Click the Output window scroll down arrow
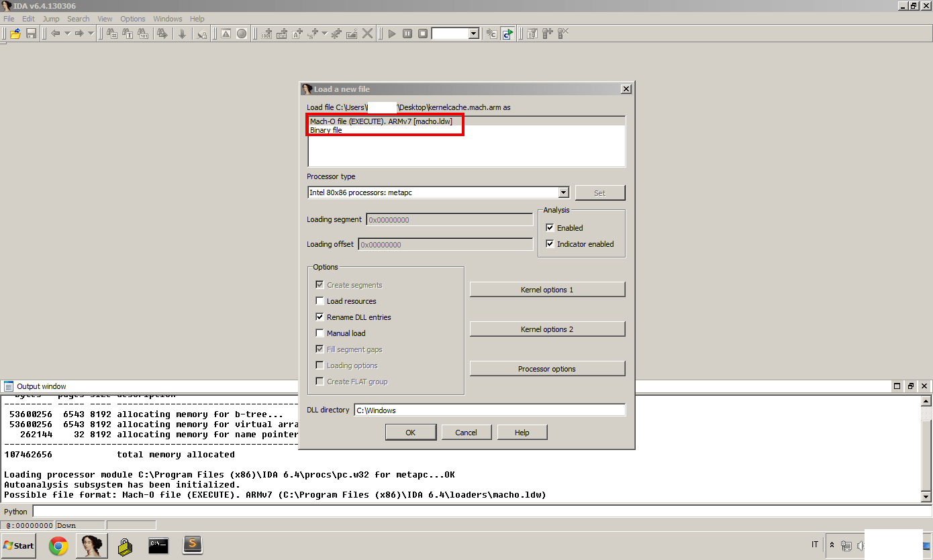 point(926,496)
